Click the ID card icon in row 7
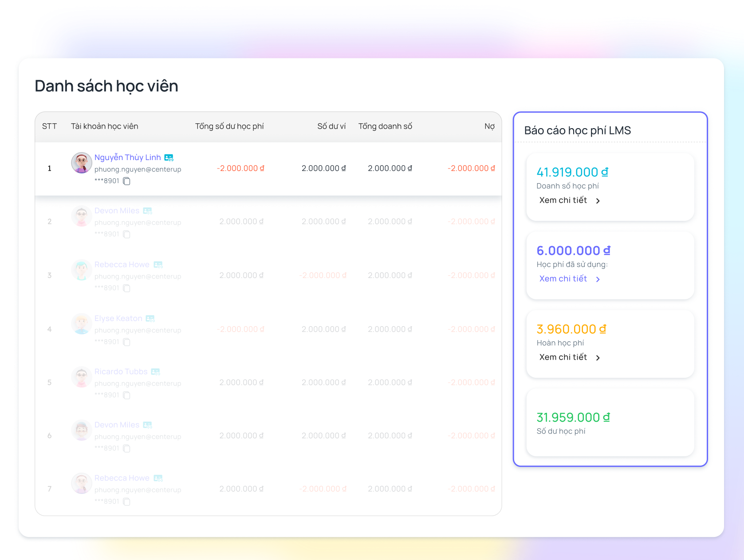This screenshot has width=744, height=560. (x=158, y=478)
